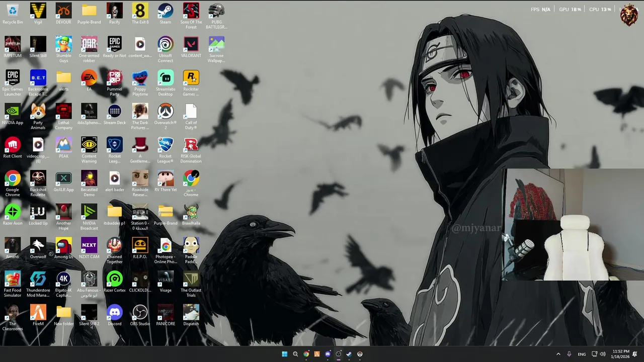644x362 pixels.
Task: Open the taskbar clock and date
Action: pos(620,354)
